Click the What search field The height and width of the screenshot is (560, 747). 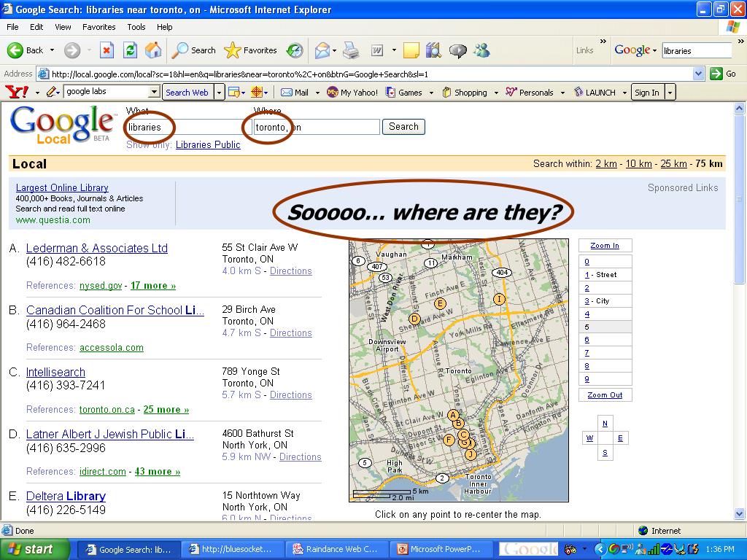click(x=189, y=127)
